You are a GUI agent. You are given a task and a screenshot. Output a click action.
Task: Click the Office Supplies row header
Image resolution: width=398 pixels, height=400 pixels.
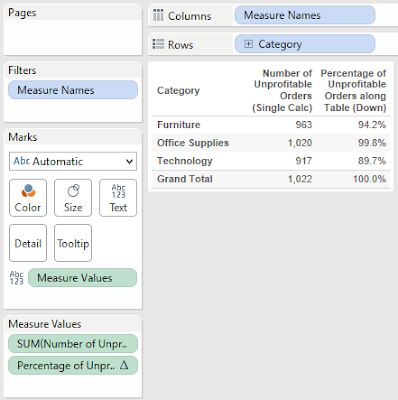pos(193,143)
